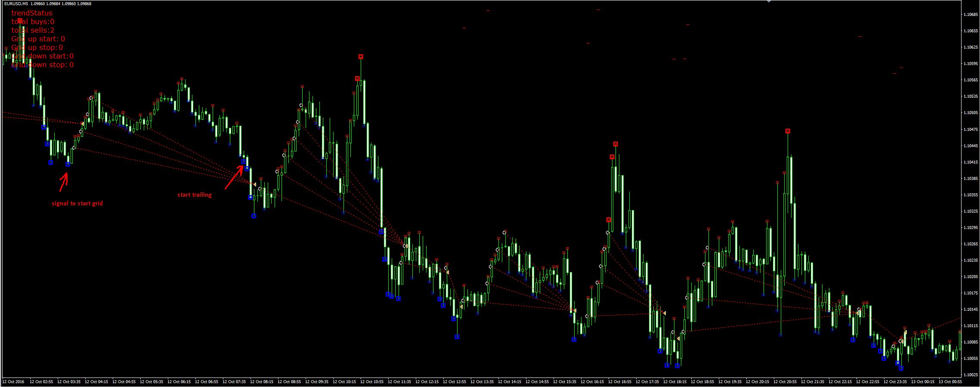Click price level 1.10145 on price axis

(970, 310)
